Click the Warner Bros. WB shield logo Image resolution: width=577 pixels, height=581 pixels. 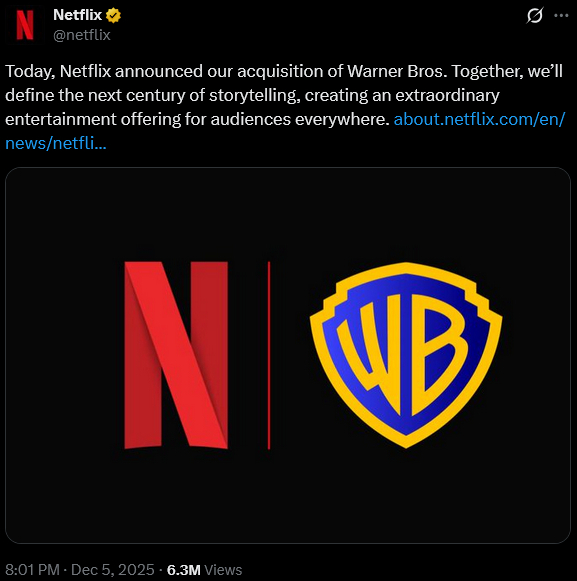coord(406,355)
